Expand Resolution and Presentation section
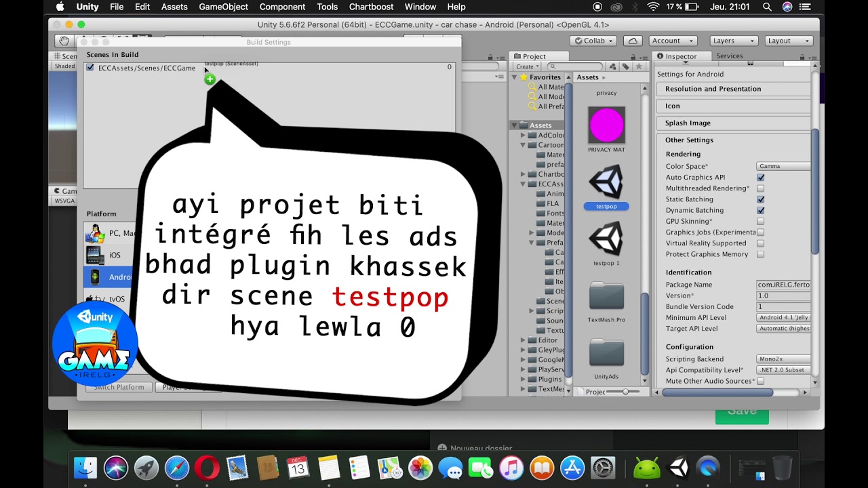Viewport: 868px width, 488px height. pos(713,89)
